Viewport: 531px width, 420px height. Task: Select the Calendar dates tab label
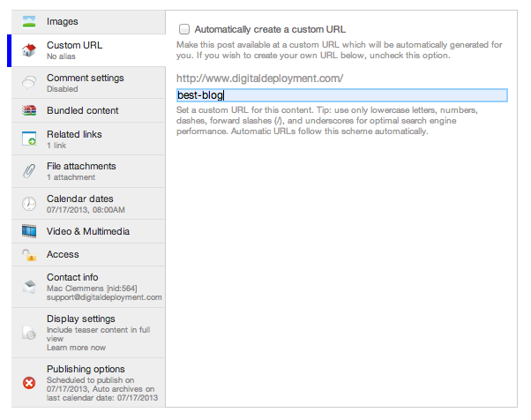coord(80,199)
